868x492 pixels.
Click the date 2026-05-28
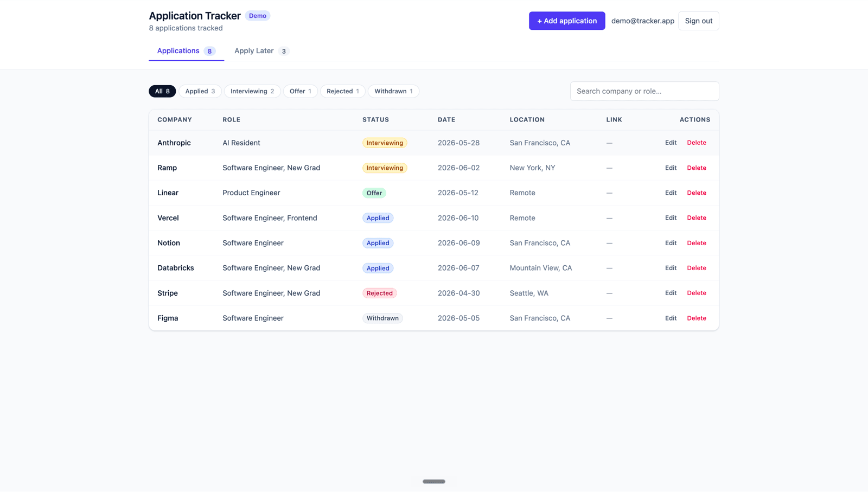coord(458,143)
